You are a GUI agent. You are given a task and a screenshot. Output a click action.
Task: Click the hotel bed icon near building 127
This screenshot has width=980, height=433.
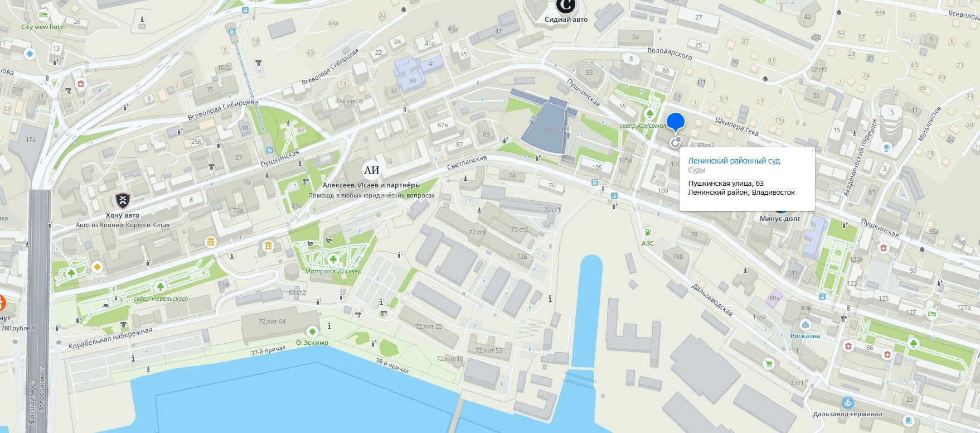coord(932,314)
